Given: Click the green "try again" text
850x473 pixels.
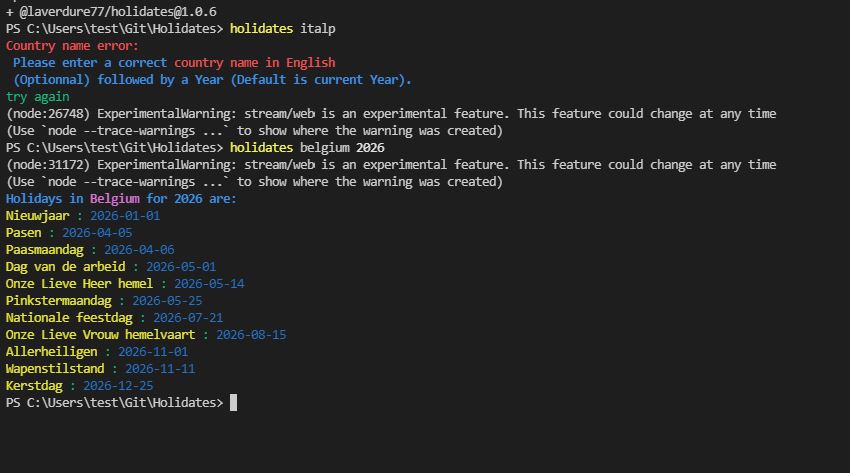Looking at the screenshot, I should 38,97.
